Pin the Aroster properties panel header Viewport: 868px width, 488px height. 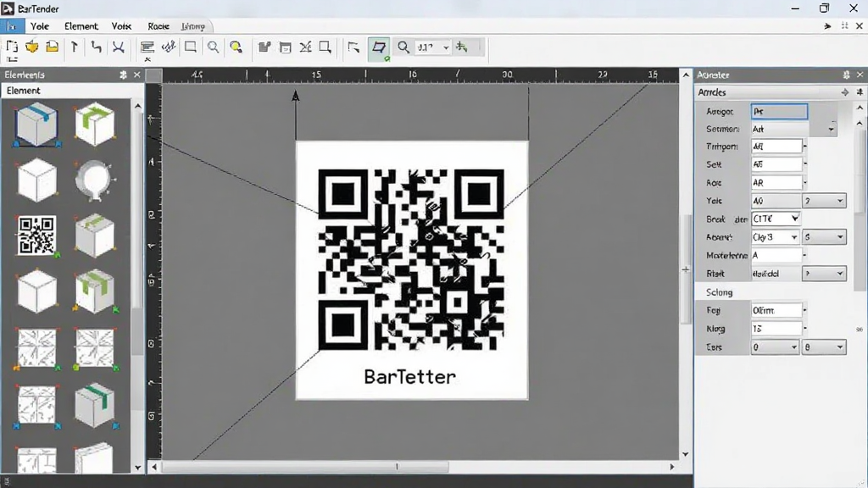[x=846, y=75]
